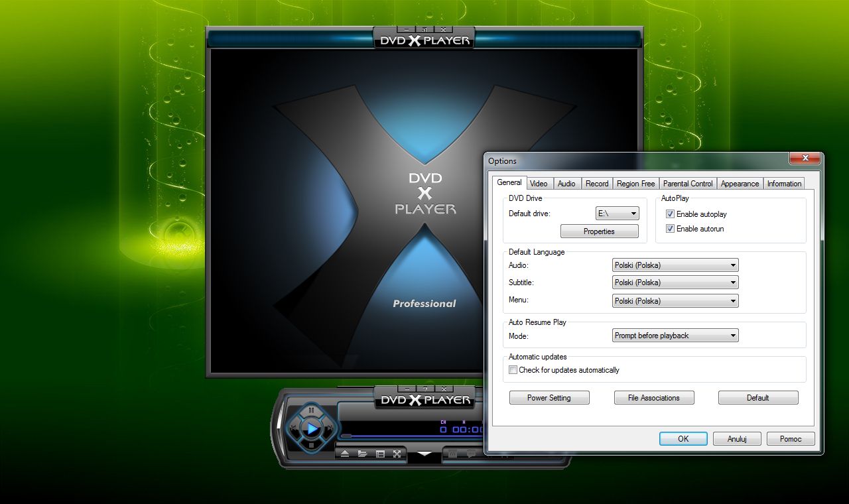Click the speech bubble subtitle icon
This screenshot has width=849, height=504.
[x=472, y=454]
